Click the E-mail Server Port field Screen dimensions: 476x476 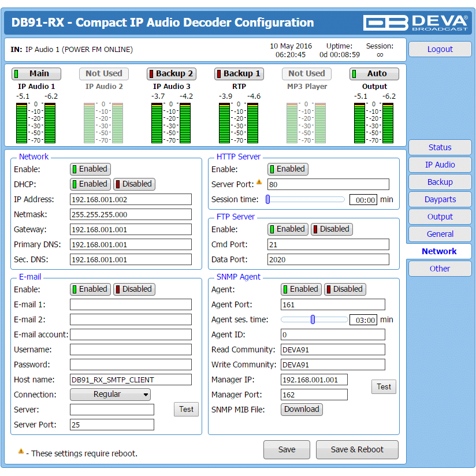coord(112,425)
